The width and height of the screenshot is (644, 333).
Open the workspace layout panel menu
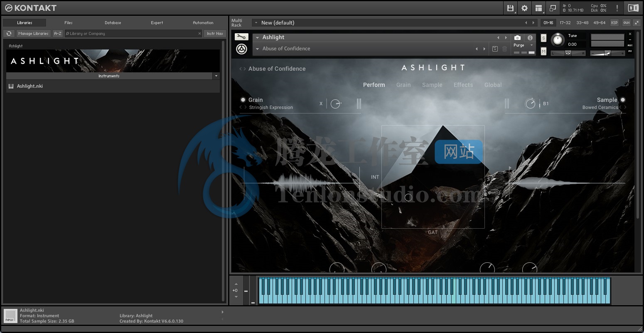click(x=538, y=8)
